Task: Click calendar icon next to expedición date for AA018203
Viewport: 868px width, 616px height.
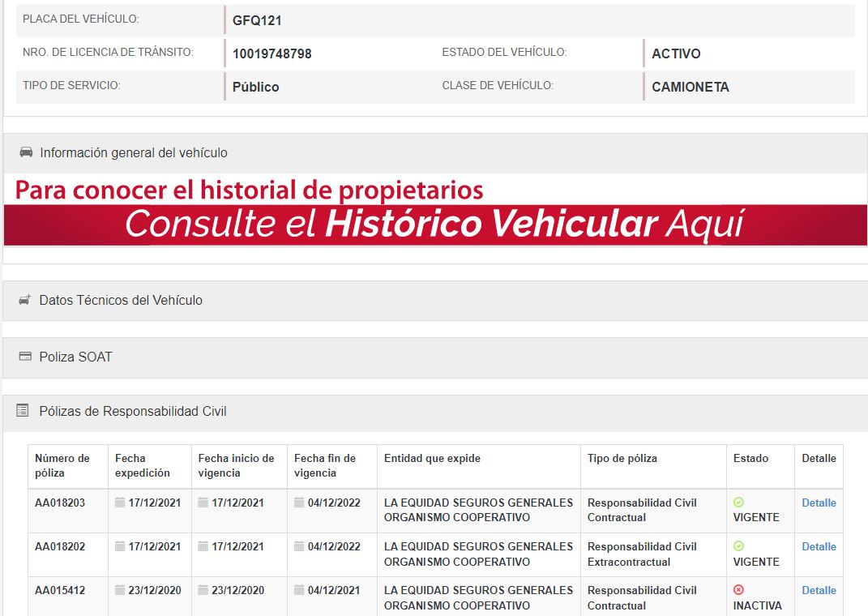Action: [120, 503]
